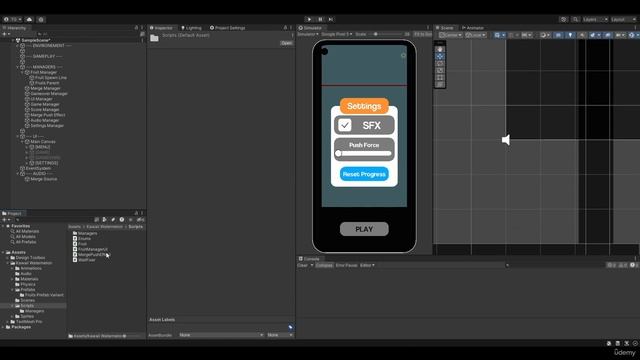The height and width of the screenshot is (360, 640).
Task: Start Play mode with the Play button
Action: click(309, 19)
